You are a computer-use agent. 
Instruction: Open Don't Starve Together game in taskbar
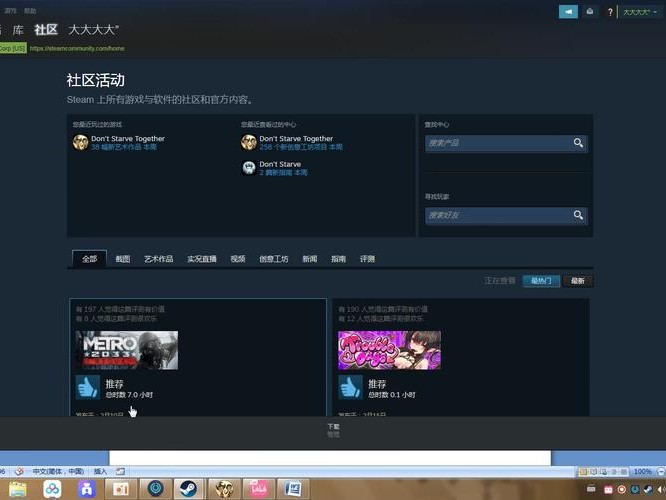224,489
